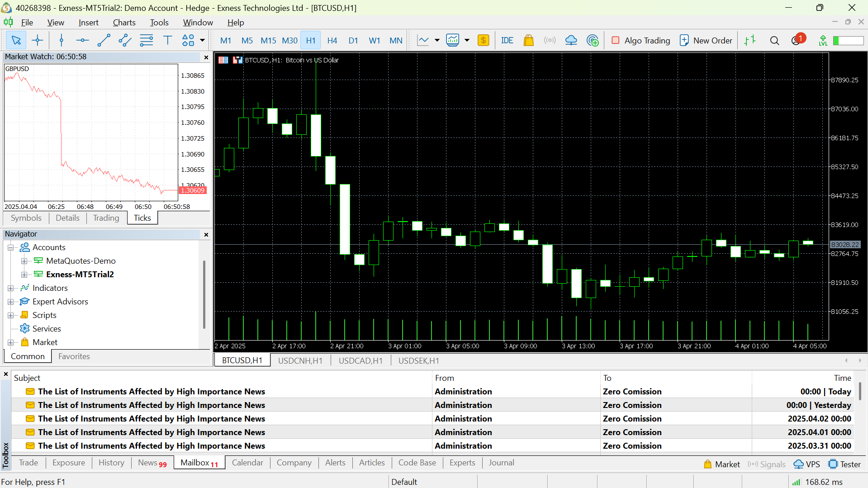Viewport: 868px width, 488px height.
Task: Open the depth of market icon
Action: click(750, 41)
